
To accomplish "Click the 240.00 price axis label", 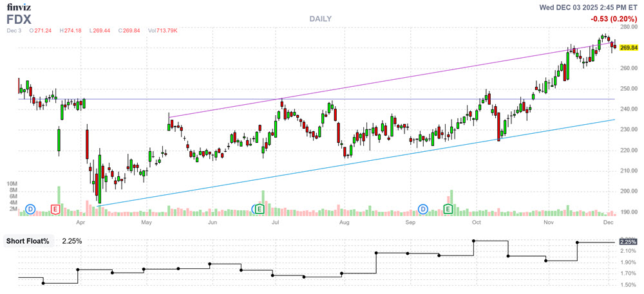I will pyautogui.click(x=629, y=109).
